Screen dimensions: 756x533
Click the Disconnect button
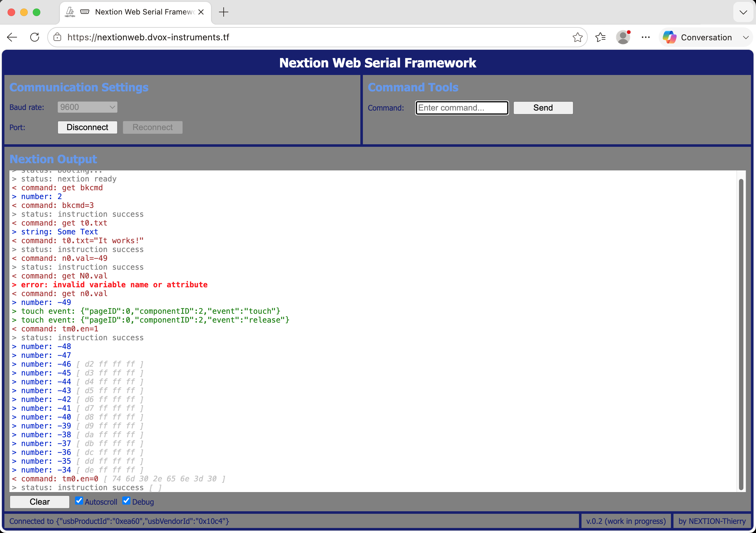pyautogui.click(x=88, y=127)
